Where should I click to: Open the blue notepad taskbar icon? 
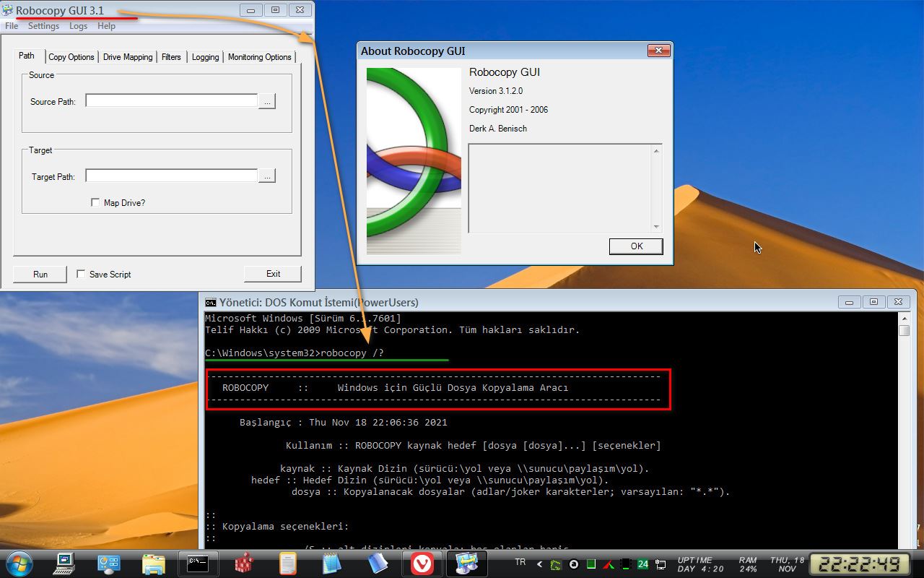[331, 564]
